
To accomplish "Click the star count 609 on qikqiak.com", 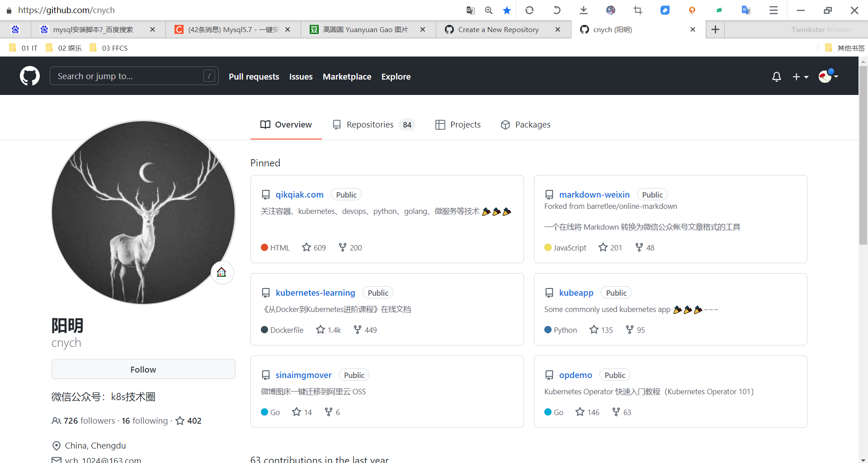I will point(314,247).
